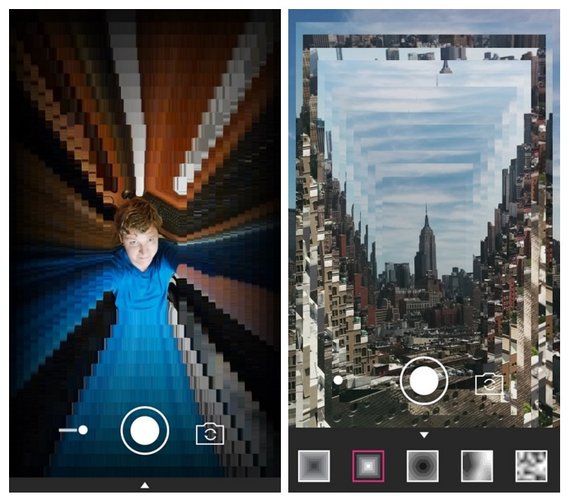Tap the Empire State Building in viewfinder
Viewport: 570px width, 500px height.
(x=426, y=247)
